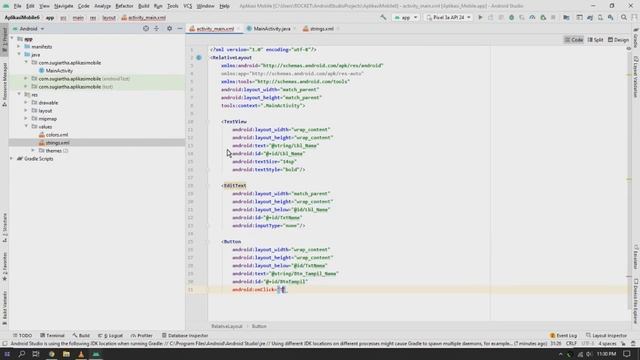Open project panel settings gear
This screenshot has height=360, width=640.
[x=169, y=29]
